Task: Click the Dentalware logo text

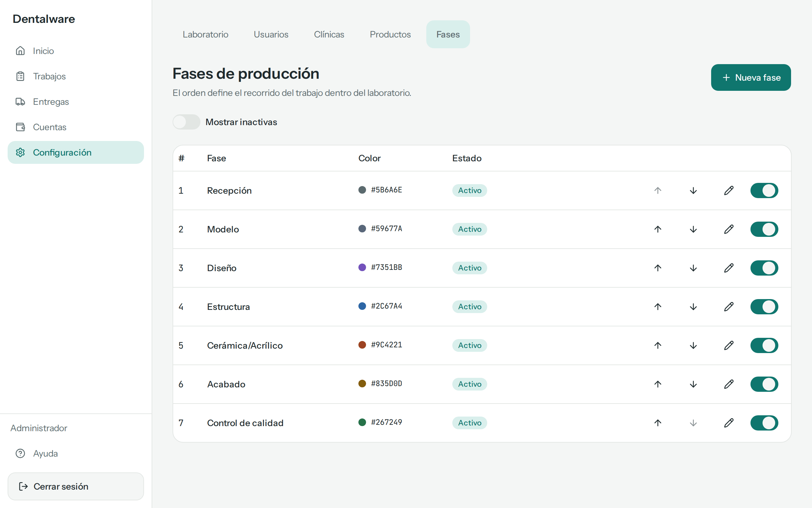Action: pyautogui.click(x=44, y=19)
